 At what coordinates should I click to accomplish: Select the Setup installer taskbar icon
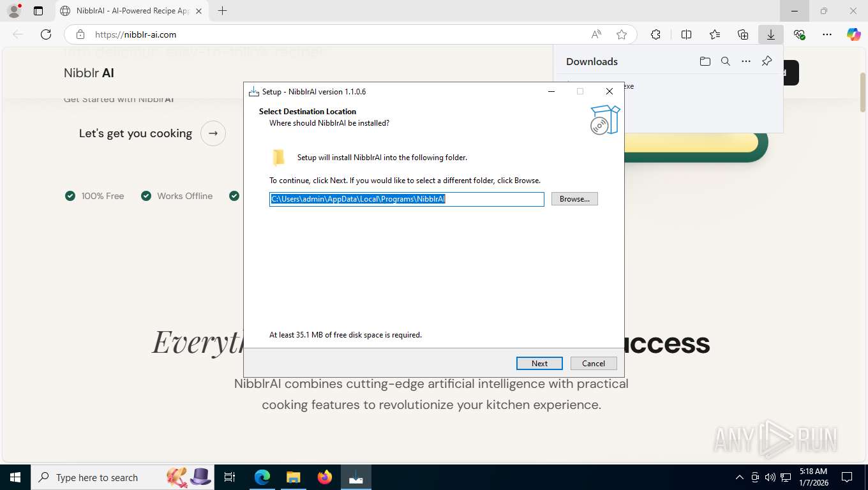(x=356, y=477)
